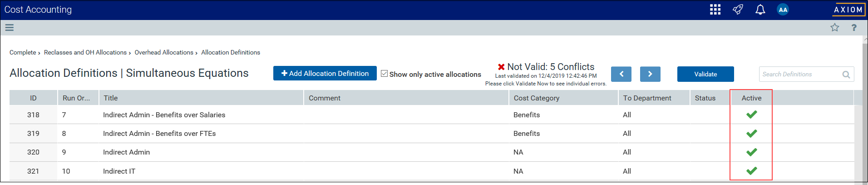Focus the Search Definitions field
Screen dimensions: 868x185
pos(800,74)
